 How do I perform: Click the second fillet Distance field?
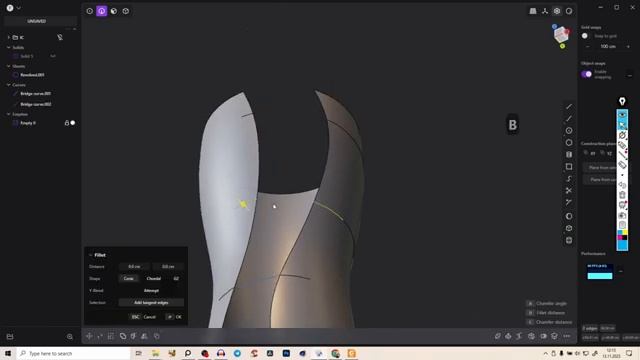coord(168,267)
